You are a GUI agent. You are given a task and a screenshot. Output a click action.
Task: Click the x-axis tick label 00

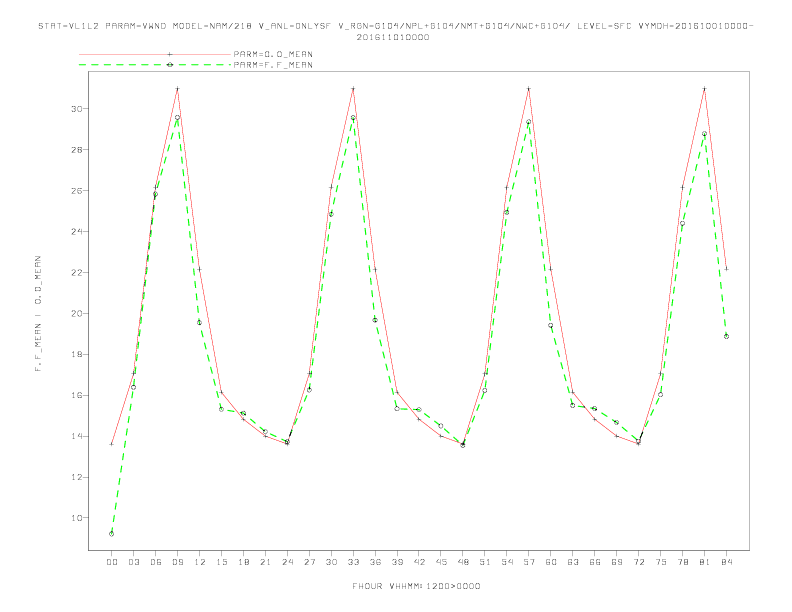click(112, 562)
